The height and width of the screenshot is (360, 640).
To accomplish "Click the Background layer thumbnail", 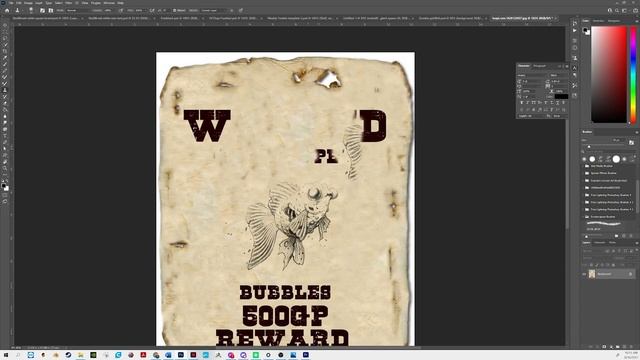I will [592, 274].
